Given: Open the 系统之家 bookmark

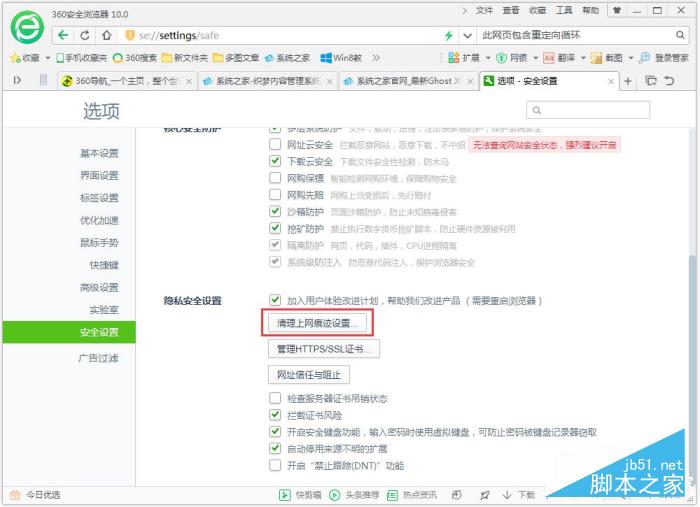Looking at the screenshot, I should [x=287, y=58].
